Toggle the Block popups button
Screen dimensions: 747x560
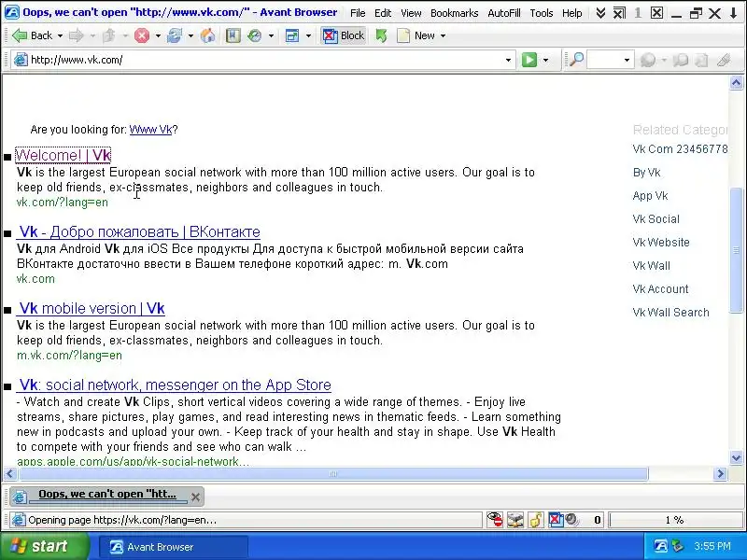[x=344, y=35]
